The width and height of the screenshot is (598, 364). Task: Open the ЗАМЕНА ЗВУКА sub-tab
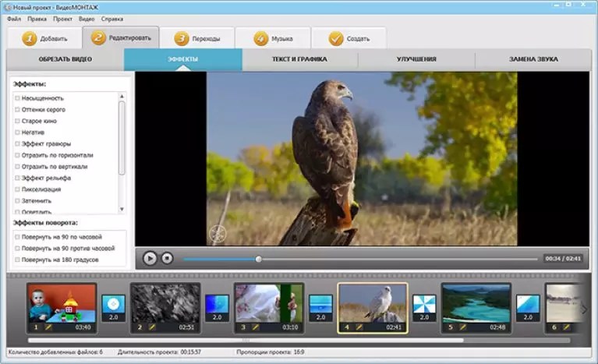tap(533, 59)
